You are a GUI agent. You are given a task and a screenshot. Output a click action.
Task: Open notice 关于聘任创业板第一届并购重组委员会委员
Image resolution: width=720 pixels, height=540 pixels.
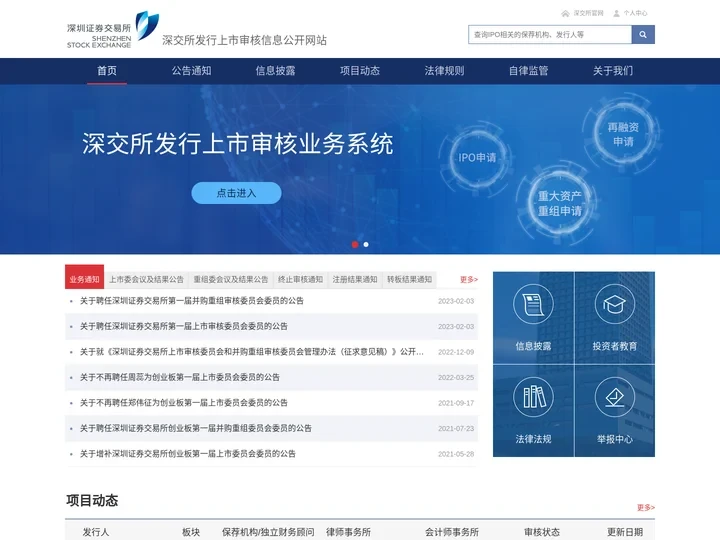[196, 428]
